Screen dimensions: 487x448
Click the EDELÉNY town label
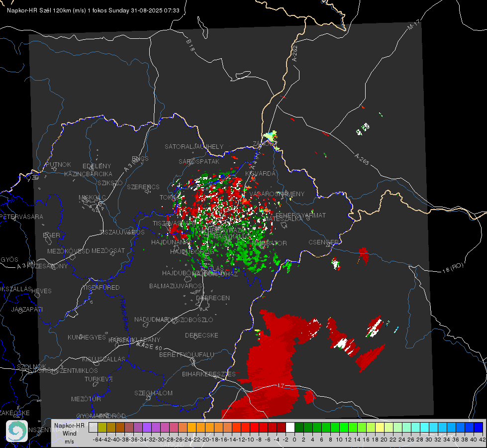point(97,166)
